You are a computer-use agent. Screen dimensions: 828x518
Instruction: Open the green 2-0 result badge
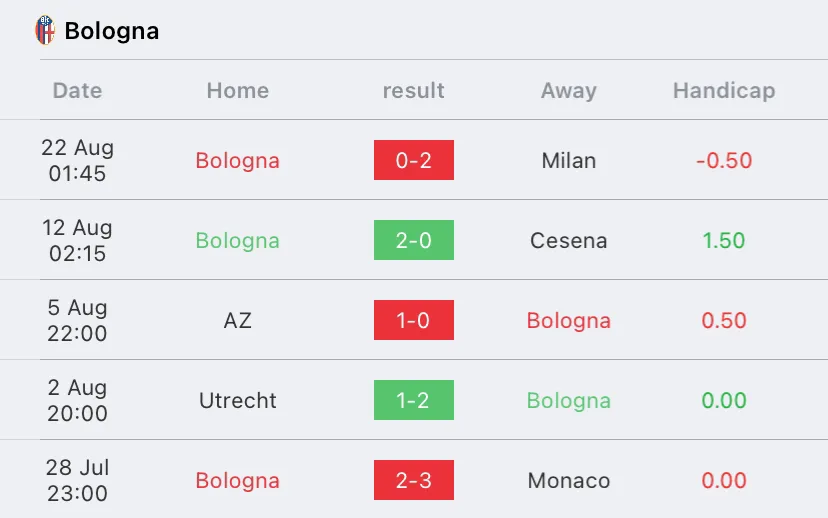(414, 240)
